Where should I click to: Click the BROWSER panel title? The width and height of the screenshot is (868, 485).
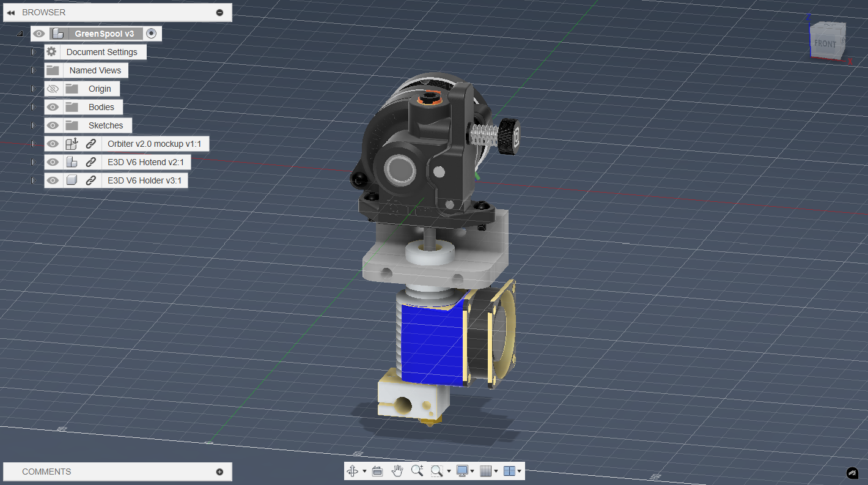click(x=44, y=12)
